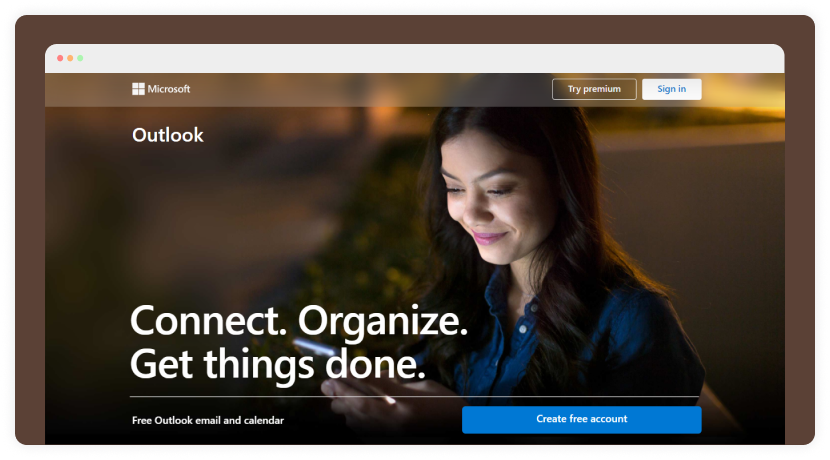830x460 pixels.
Task: Click the 'Connect. Organize.' headline
Action: click(x=299, y=321)
